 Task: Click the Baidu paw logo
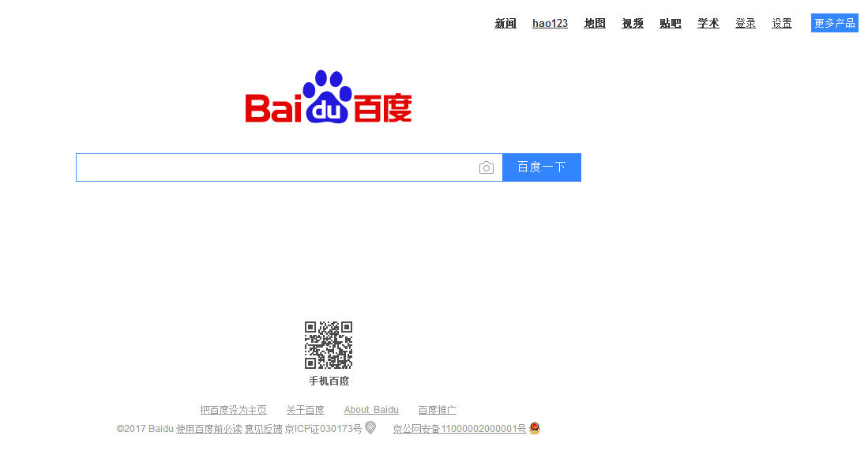click(x=329, y=97)
